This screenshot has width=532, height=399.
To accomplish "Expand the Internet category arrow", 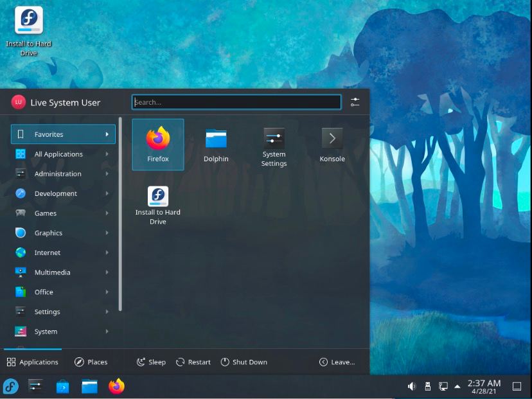I will point(107,253).
